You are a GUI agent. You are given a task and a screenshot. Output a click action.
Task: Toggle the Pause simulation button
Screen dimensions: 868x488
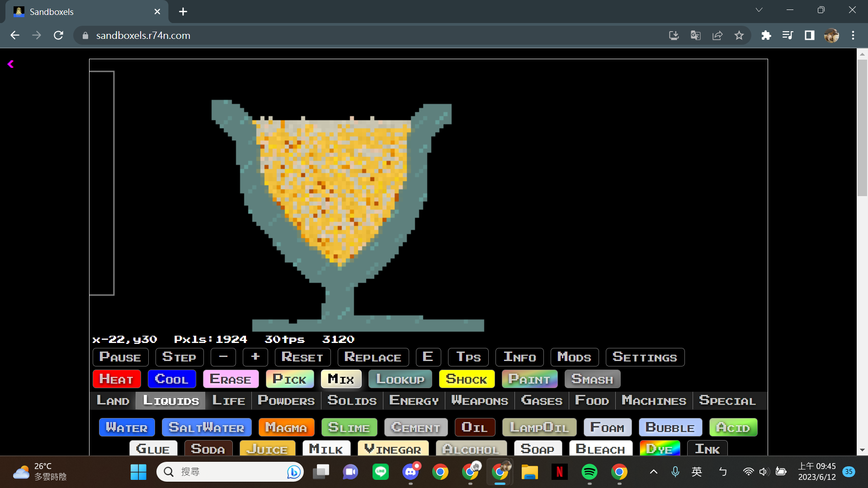click(x=120, y=357)
